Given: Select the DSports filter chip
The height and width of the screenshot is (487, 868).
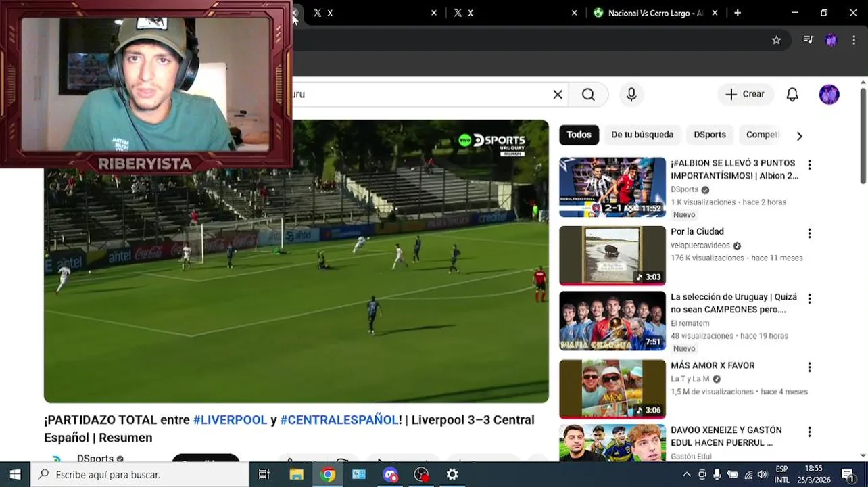Looking at the screenshot, I should click(710, 135).
